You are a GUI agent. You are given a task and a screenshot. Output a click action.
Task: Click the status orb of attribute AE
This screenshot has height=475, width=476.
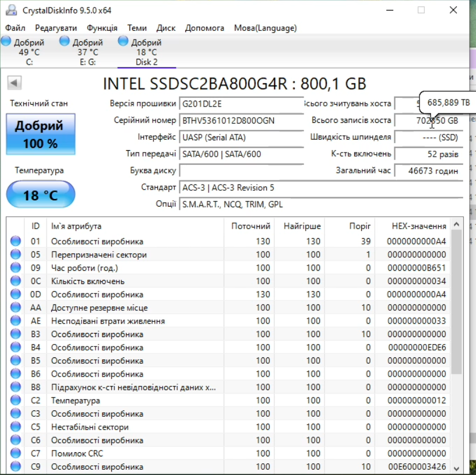[16, 321]
